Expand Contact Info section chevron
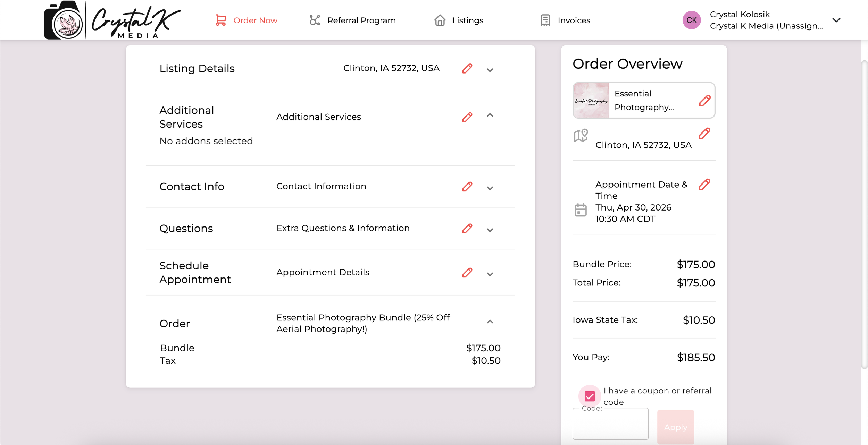 tap(490, 188)
